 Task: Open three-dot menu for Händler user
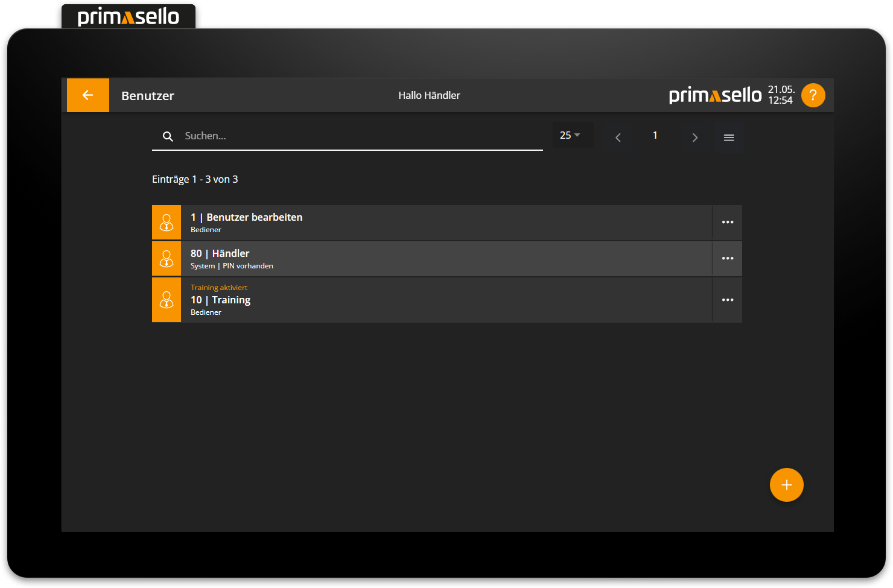tap(728, 259)
